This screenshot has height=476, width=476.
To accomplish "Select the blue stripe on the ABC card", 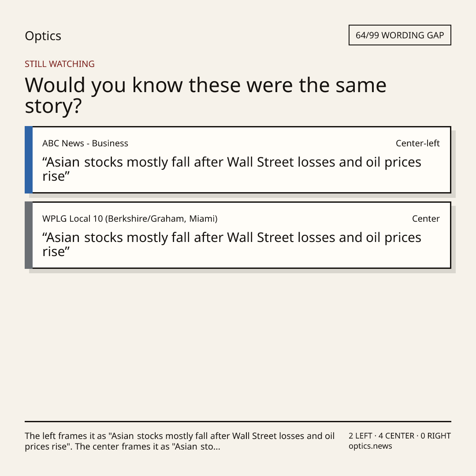I will tap(29, 160).
